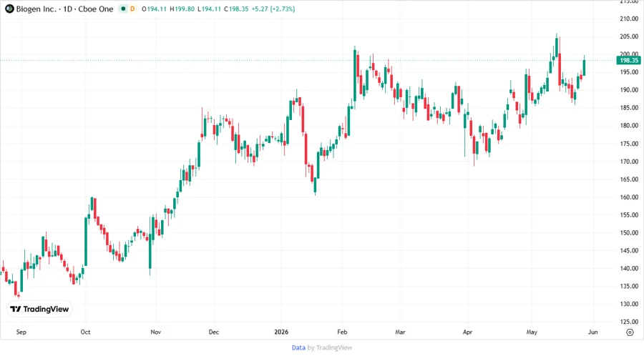Click the 190.00 price axis label
Viewport: 644px width, 356px height.
click(629, 90)
